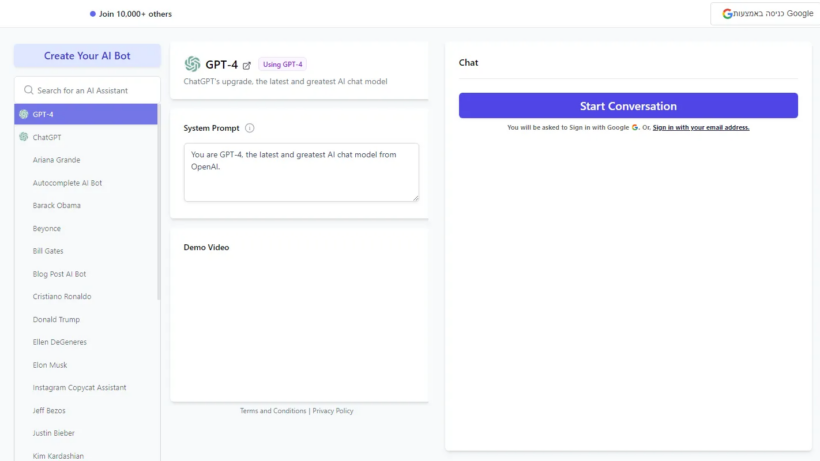Click the System Prompt info icon
This screenshot has height=461, width=820.
(x=249, y=128)
